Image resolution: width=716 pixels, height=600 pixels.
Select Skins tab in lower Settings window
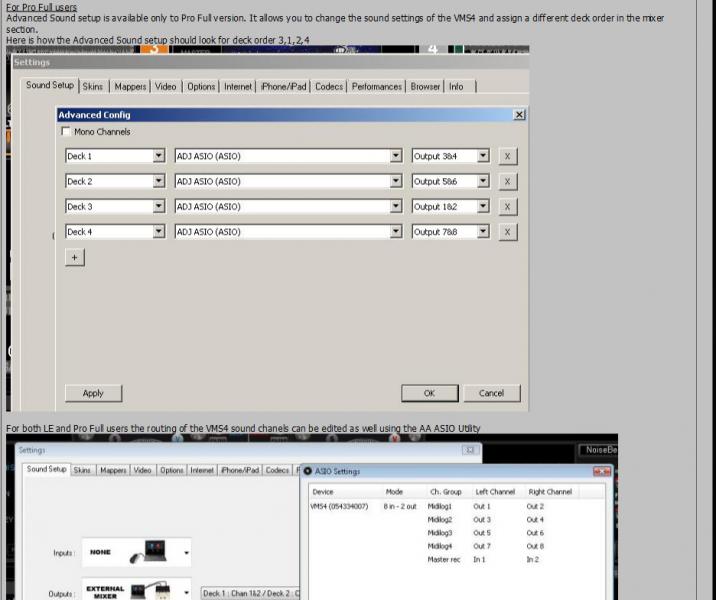coord(82,470)
